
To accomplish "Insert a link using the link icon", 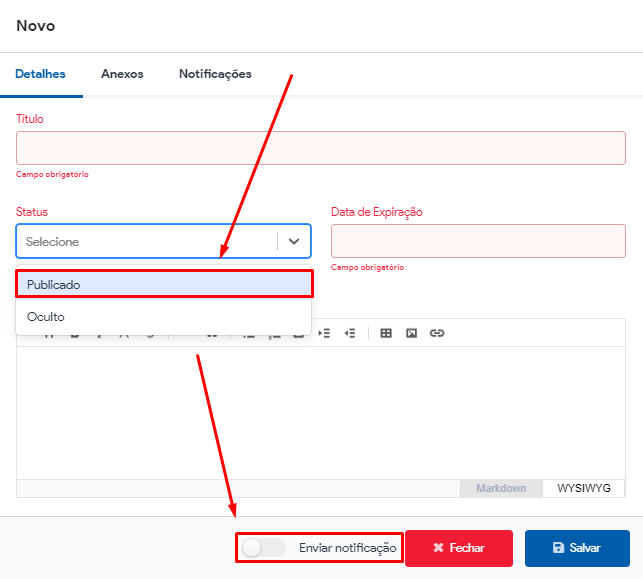I will (x=437, y=333).
